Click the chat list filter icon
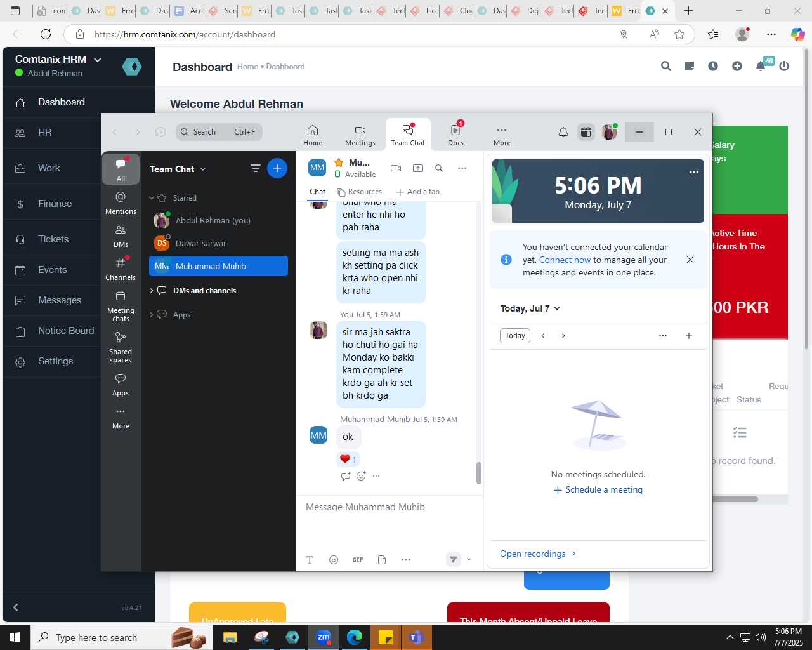 tap(255, 168)
